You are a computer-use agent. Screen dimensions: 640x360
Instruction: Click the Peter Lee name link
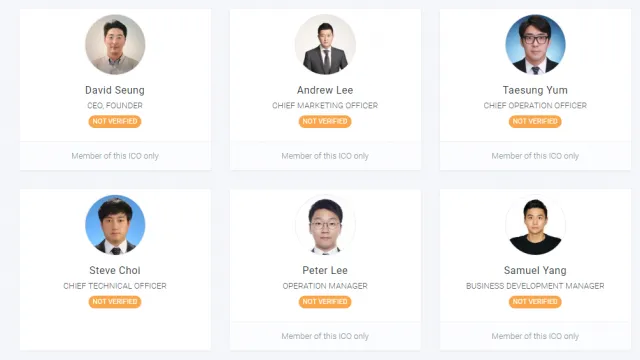(x=325, y=270)
